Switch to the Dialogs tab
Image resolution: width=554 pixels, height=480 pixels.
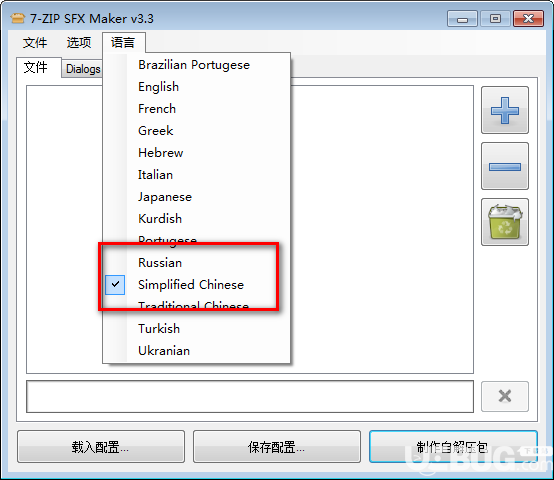click(x=83, y=69)
